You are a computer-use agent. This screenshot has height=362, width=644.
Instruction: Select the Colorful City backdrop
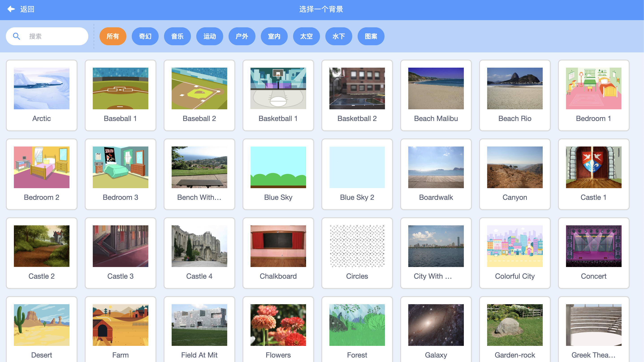515,253
